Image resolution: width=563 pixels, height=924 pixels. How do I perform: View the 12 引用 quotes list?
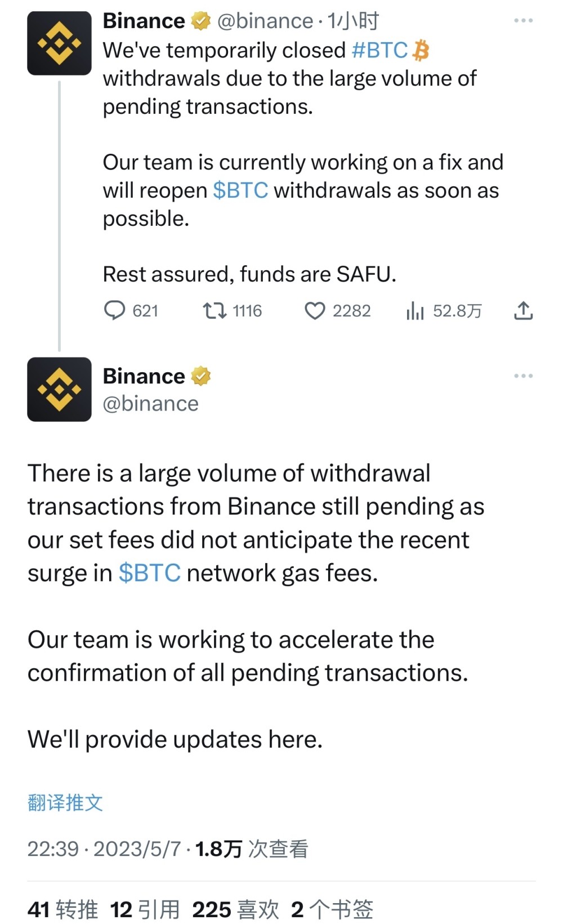point(145,909)
